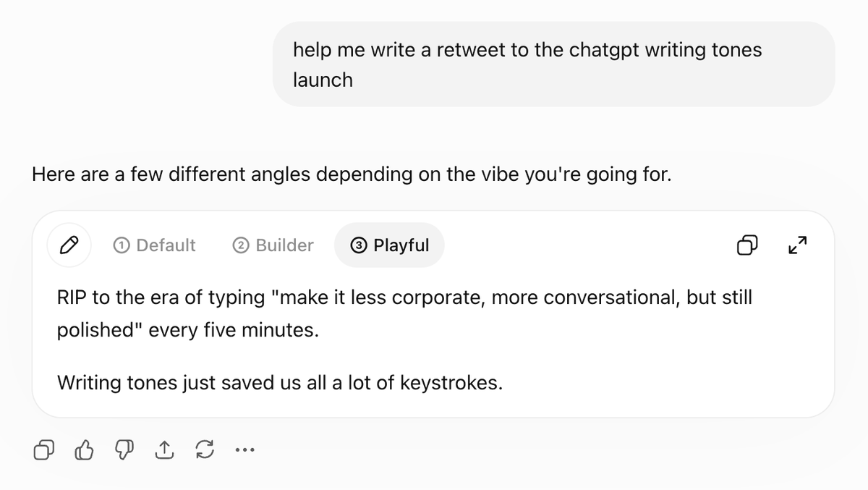Switch to the Default tone tab

tap(155, 245)
